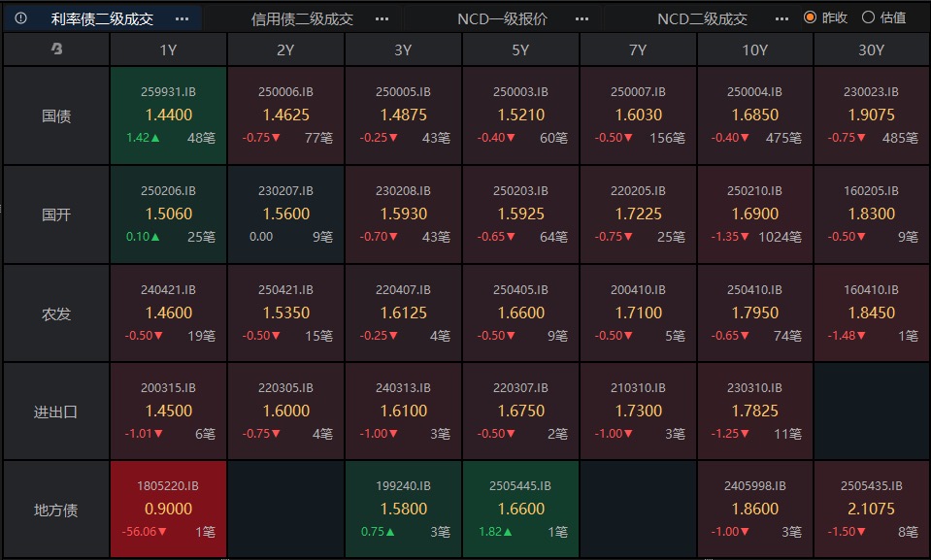Screen dimensions: 931x560
Task: Click bond code 2405998.IB
Action: pos(754,486)
